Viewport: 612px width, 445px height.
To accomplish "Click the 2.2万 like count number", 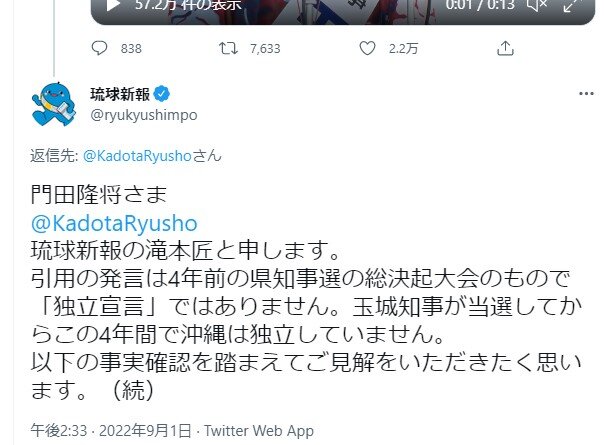I will [404, 49].
